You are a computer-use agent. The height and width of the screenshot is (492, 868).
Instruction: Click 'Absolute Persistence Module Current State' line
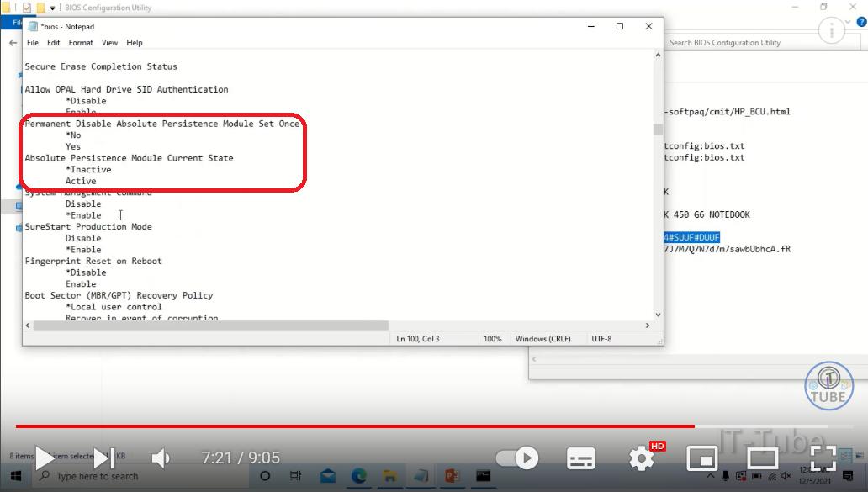pyautogui.click(x=129, y=158)
